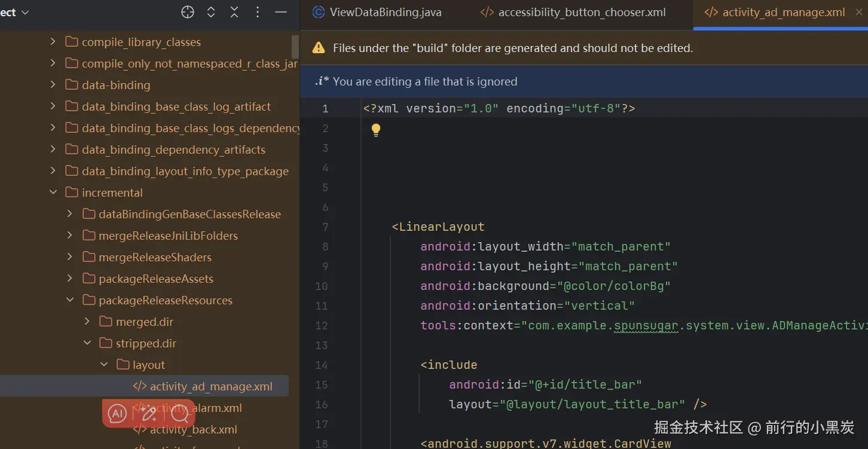Screen dimensions: 868x449
Task: Collapse the incremental folder
Action: pos(53,193)
